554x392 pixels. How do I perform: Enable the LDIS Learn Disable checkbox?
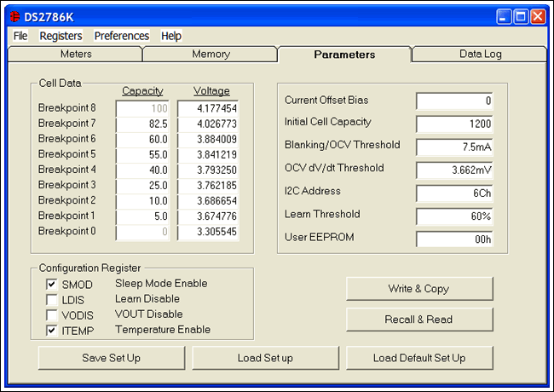point(52,299)
